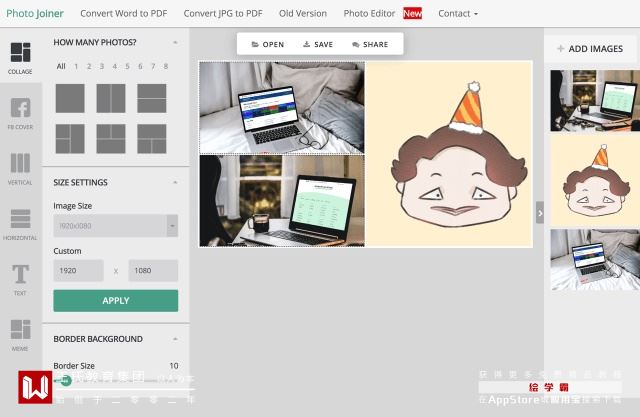Go to Convert Word to PDF

(x=124, y=13)
